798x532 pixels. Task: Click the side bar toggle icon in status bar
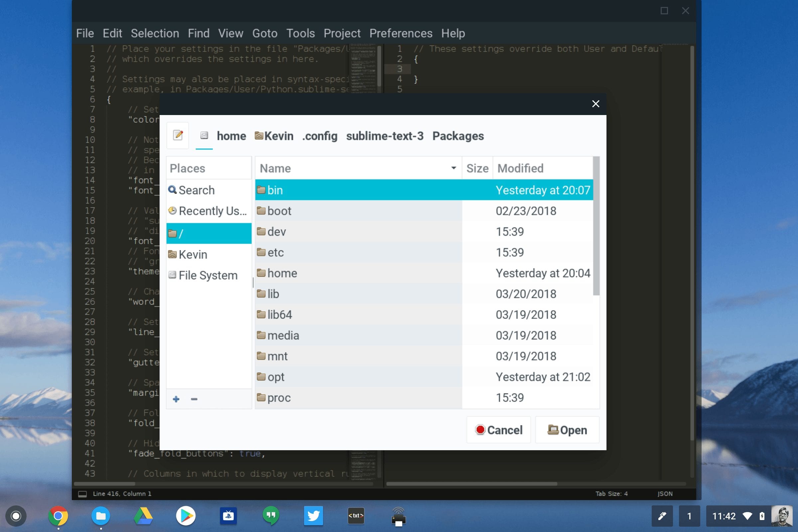click(x=82, y=494)
